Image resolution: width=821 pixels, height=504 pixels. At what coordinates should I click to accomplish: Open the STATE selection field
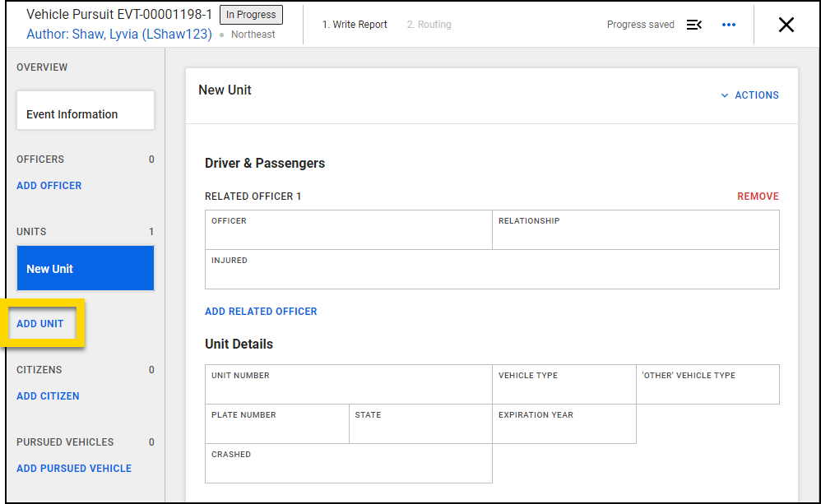pos(420,426)
